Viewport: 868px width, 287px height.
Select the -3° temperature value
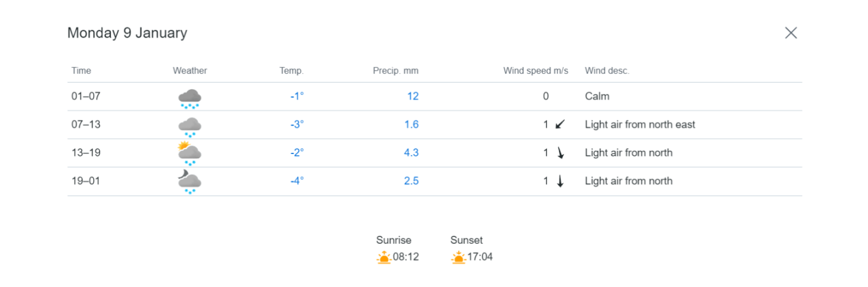[297, 124]
